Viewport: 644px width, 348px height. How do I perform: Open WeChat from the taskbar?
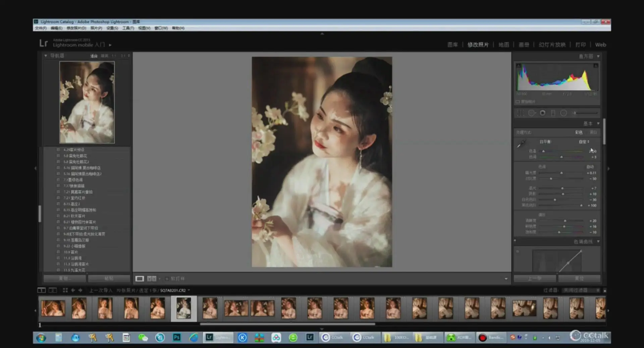(x=143, y=337)
